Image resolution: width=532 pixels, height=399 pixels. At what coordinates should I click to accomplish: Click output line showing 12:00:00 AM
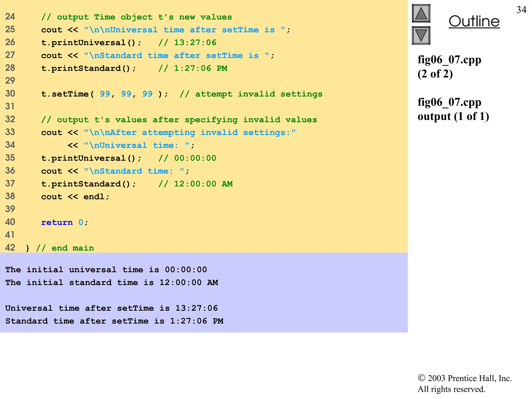[x=112, y=283]
